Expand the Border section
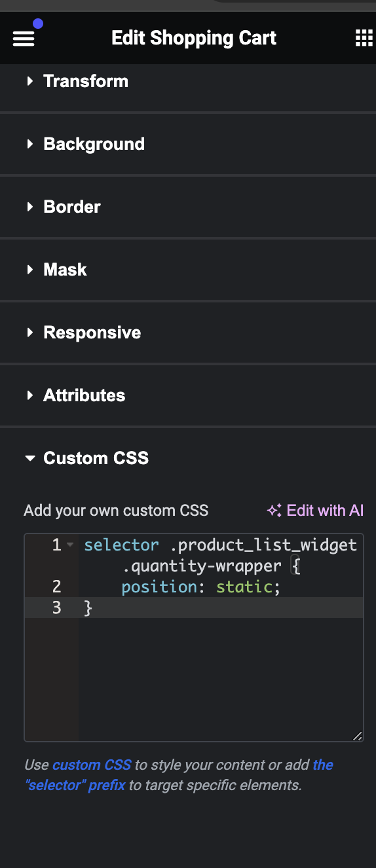Viewport: 376px width, 868px height. tap(188, 207)
